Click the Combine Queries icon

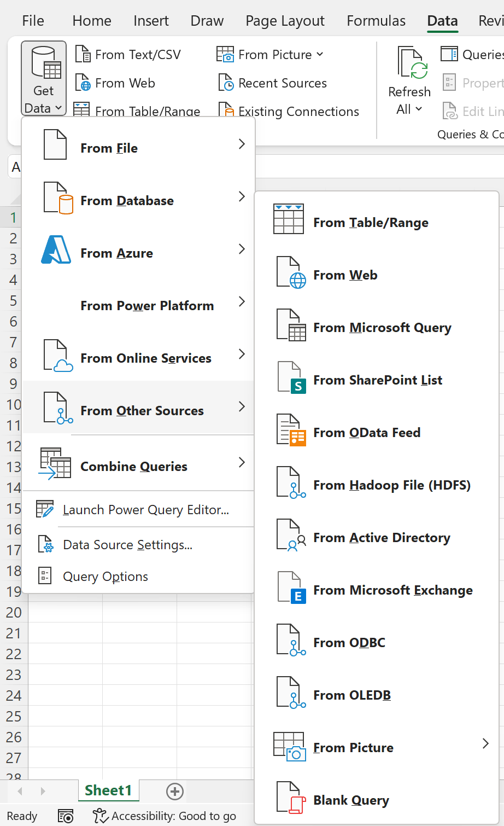click(55, 464)
